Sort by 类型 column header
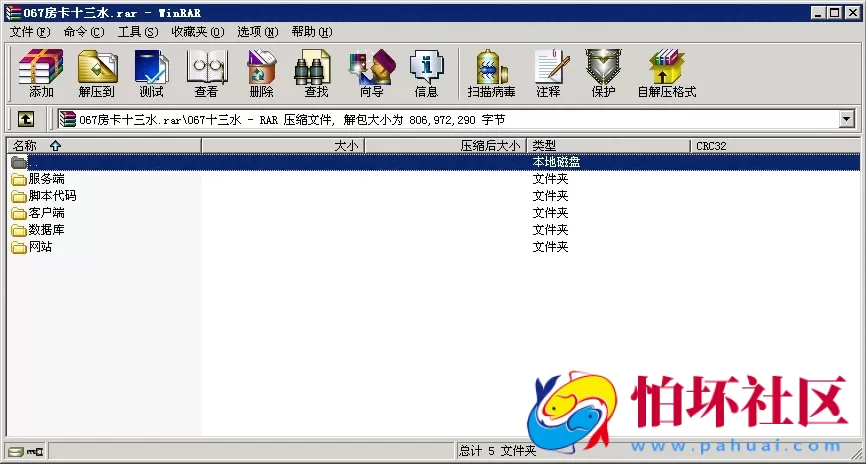The height and width of the screenshot is (464, 866). (609, 146)
